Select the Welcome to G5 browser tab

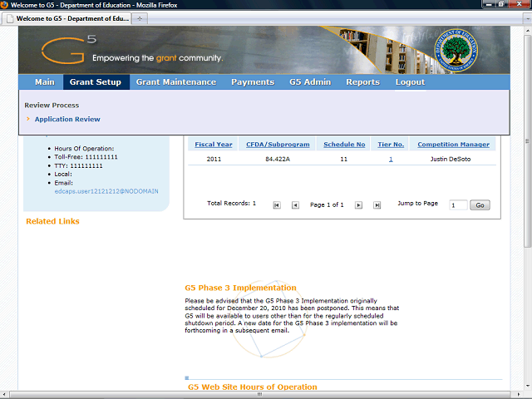67,18
